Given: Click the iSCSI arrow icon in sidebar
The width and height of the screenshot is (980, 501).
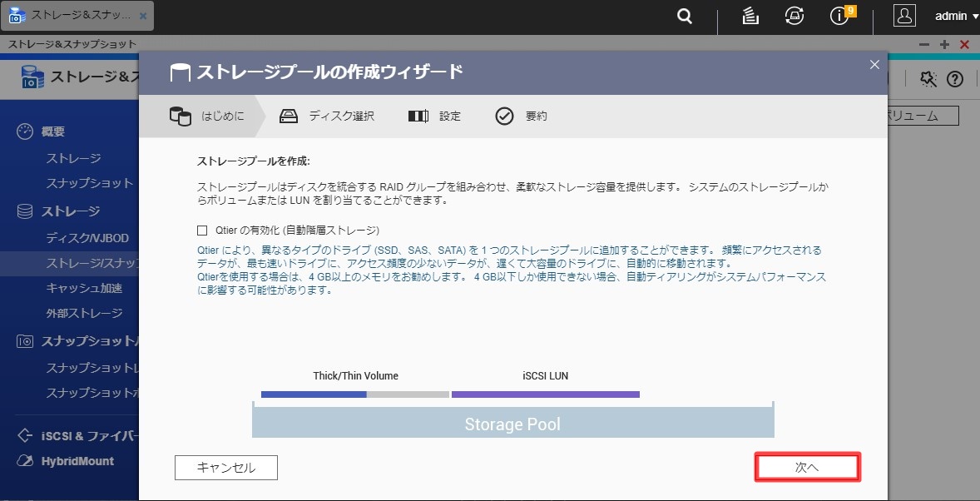Looking at the screenshot, I should (x=24, y=434).
